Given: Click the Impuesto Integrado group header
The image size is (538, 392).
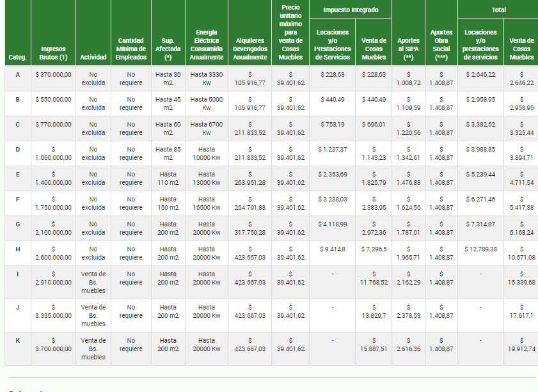Looking at the screenshot, I should click(x=351, y=10).
